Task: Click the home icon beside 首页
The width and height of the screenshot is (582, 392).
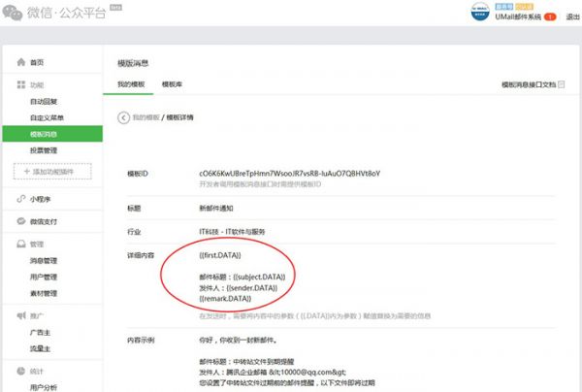Action: [x=21, y=62]
